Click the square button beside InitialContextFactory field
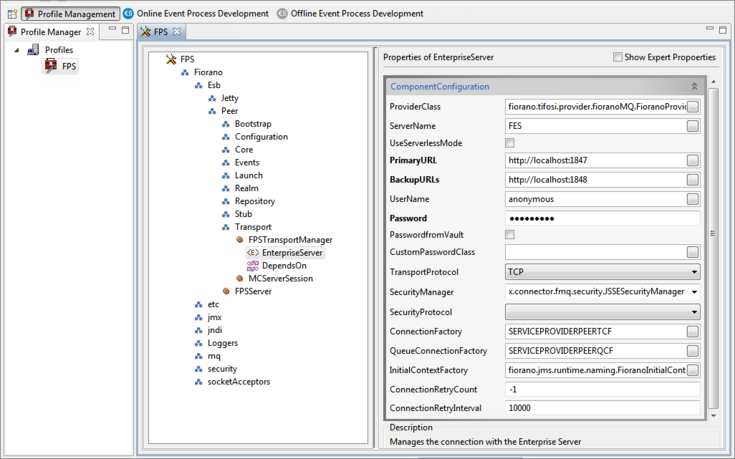Screen dimensions: 735x459 pos(692,370)
